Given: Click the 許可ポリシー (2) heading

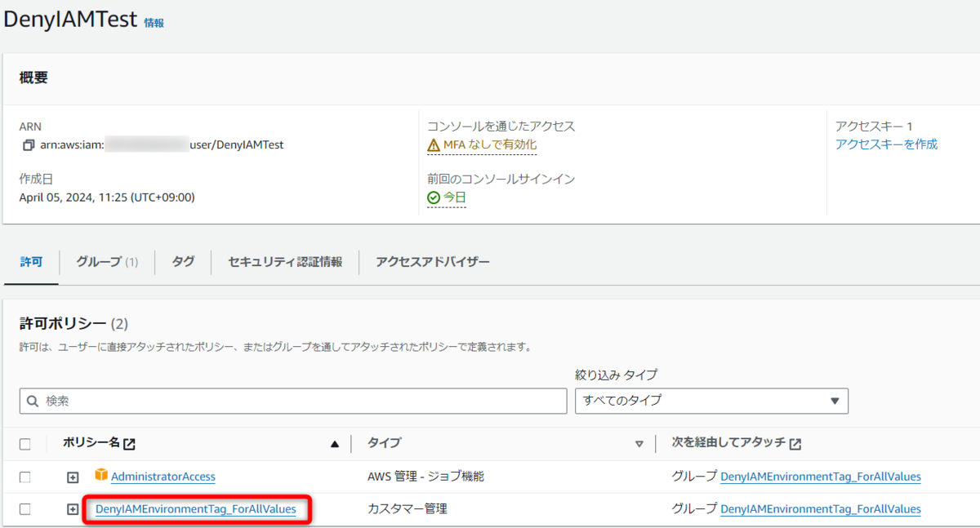Looking at the screenshot, I should pyautogui.click(x=74, y=324).
